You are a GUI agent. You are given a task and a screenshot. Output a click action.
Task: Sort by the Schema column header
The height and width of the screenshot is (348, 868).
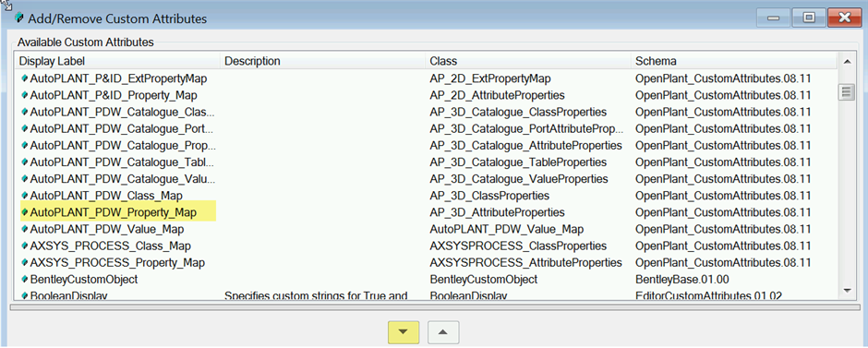pyautogui.click(x=734, y=61)
